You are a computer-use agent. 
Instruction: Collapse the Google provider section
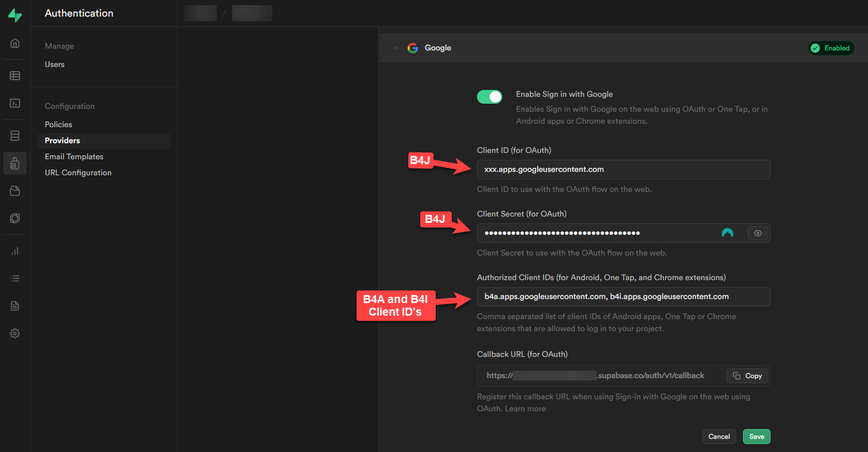click(x=397, y=48)
